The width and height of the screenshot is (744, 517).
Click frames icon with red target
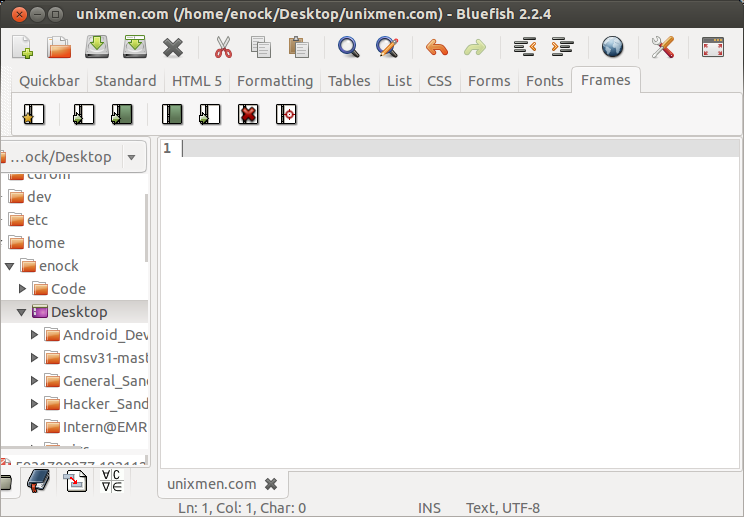pos(286,115)
